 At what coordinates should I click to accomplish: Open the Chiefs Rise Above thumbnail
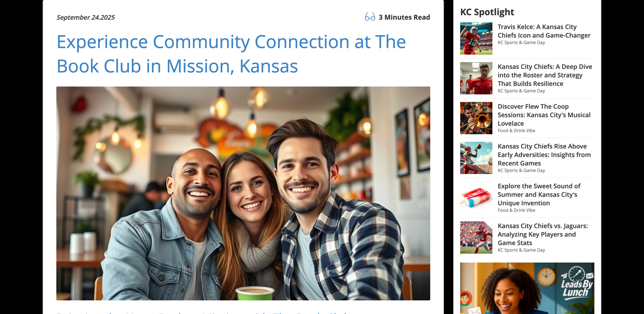[476, 158]
